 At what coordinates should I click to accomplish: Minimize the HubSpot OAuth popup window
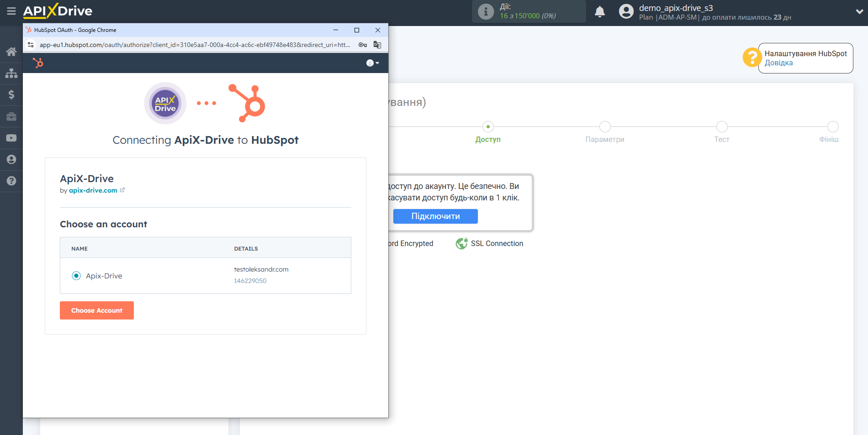click(336, 30)
